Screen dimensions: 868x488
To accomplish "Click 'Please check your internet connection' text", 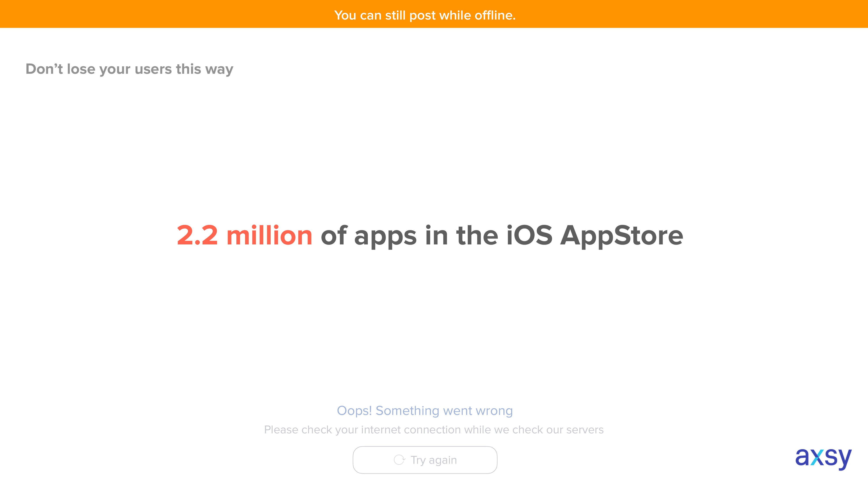I will point(363,430).
